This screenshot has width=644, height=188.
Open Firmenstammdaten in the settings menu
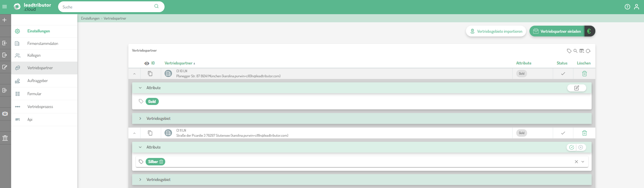click(43, 44)
